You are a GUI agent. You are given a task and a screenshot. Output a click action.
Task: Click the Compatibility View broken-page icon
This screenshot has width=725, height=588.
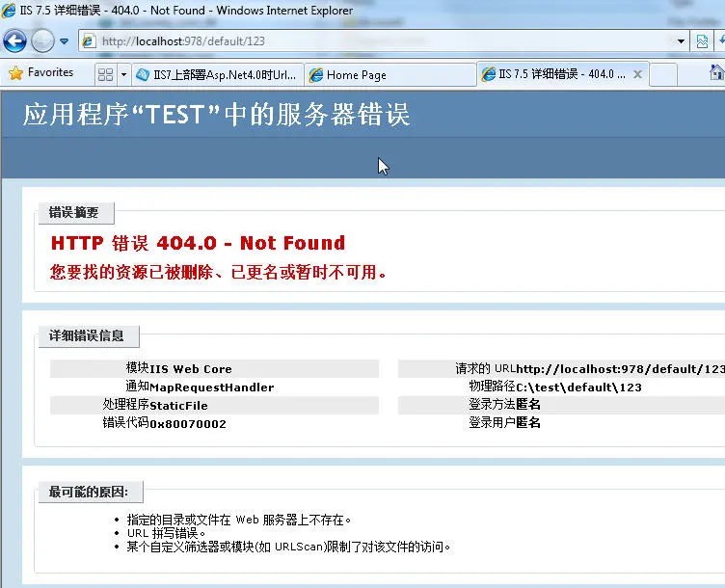point(702,41)
